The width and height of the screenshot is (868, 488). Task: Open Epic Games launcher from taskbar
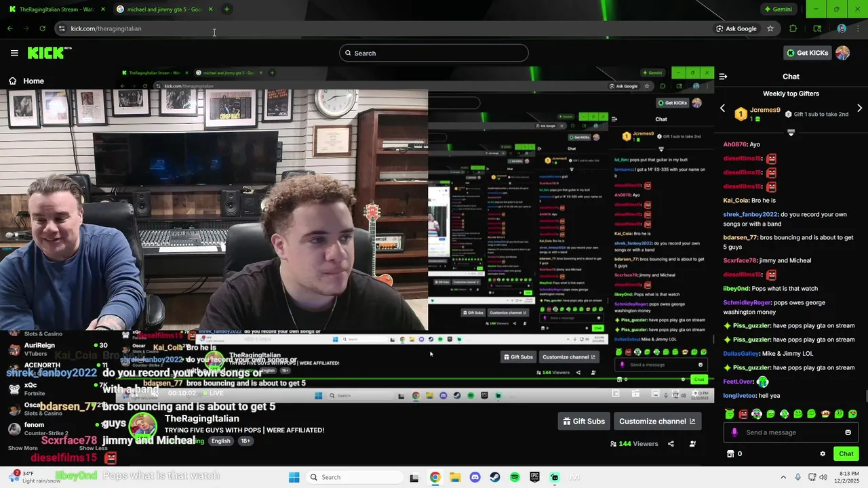click(x=535, y=477)
